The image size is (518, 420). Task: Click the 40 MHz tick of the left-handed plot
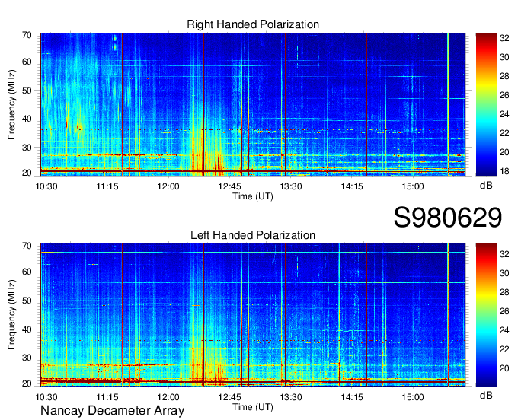pos(27,329)
